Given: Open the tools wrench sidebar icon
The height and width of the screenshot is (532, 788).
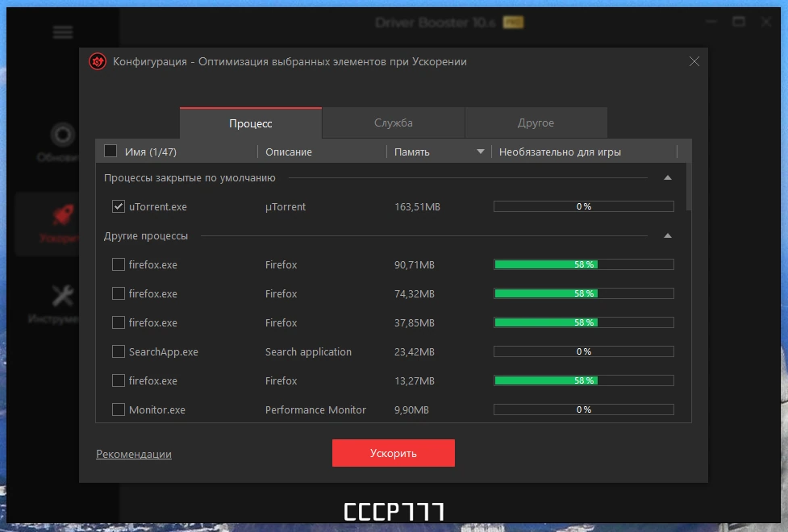Looking at the screenshot, I should click(63, 295).
